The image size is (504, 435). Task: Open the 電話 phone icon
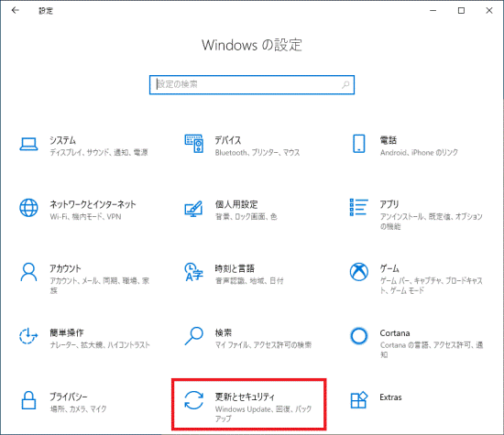point(358,144)
